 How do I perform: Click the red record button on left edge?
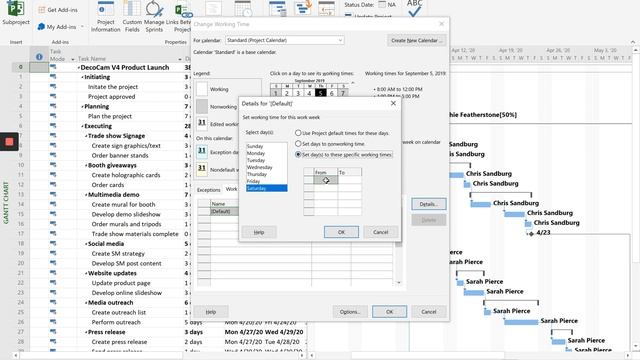(9, 142)
